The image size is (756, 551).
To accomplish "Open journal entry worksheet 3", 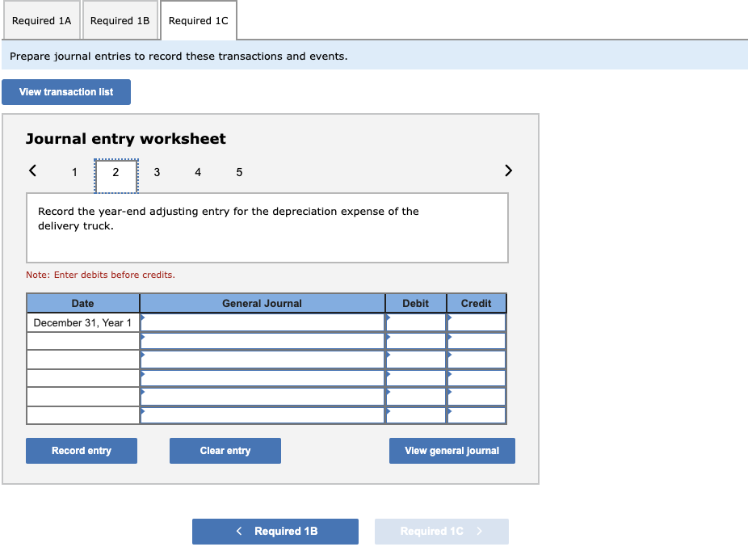I will pyautogui.click(x=157, y=172).
